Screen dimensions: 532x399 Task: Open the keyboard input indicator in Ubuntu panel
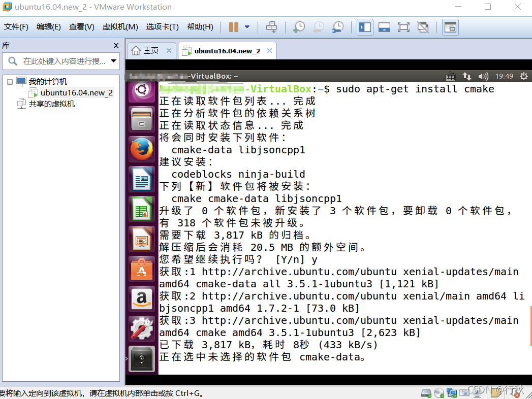tap(451, 76)
